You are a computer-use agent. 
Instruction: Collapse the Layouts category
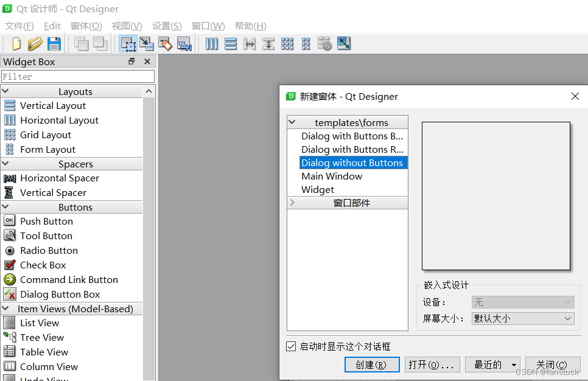(x=5, y=91)
